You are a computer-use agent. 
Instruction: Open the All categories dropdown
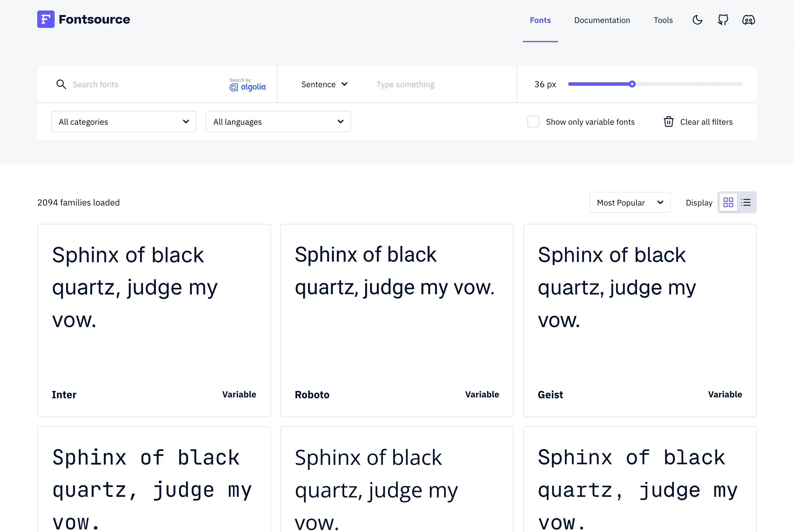[124, 122]
